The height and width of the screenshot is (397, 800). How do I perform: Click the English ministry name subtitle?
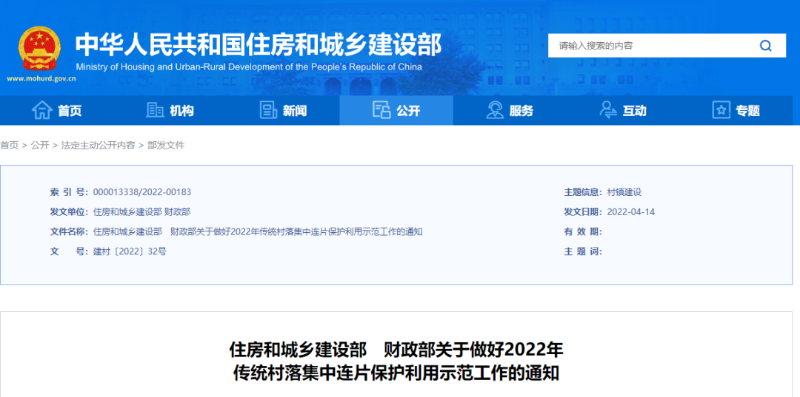tap(249, 67)
